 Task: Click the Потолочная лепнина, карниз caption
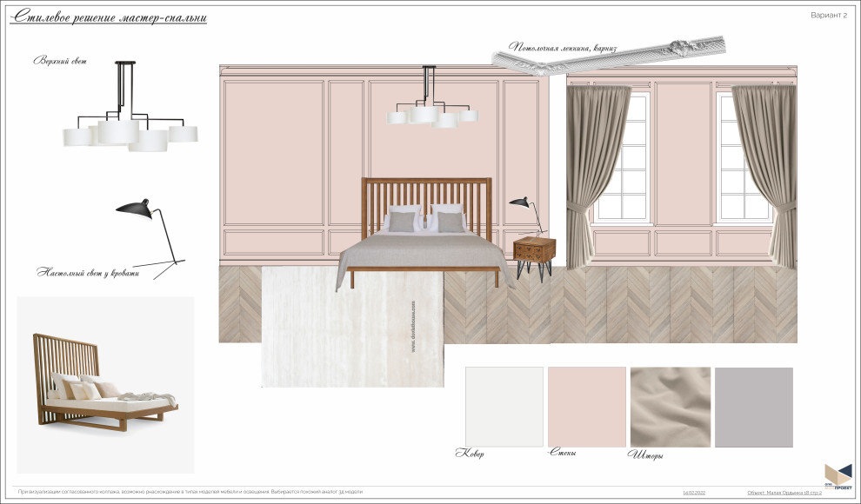coord(562,49)
